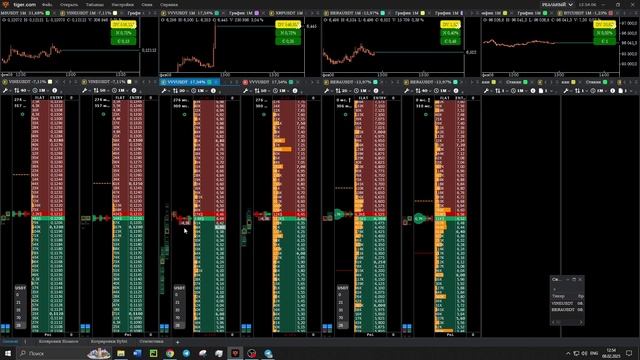Screen dimensions: 640x360
Task: Click white link color on VINEUSDT 1M chart tab
Action: [115, 13]
